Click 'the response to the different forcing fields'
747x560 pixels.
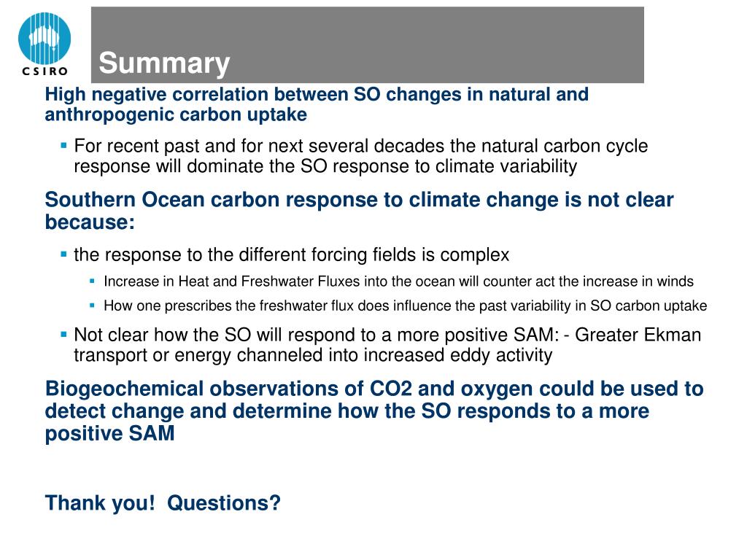[292, 254]
